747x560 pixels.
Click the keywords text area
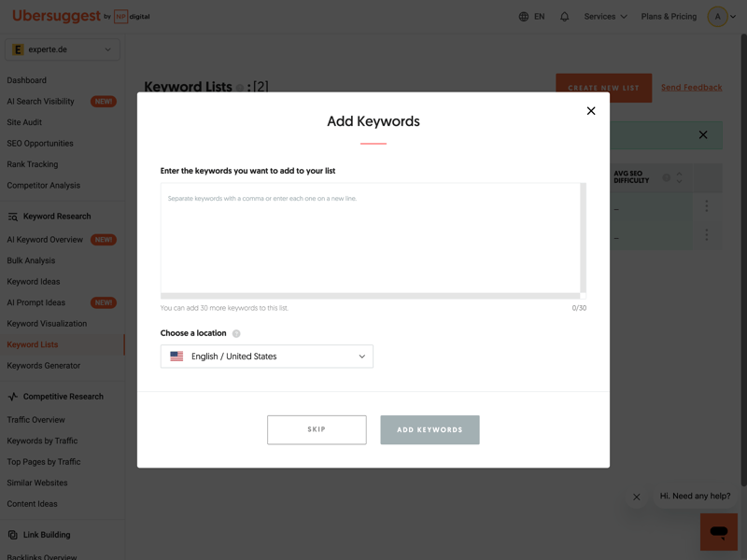coord(370,238)
